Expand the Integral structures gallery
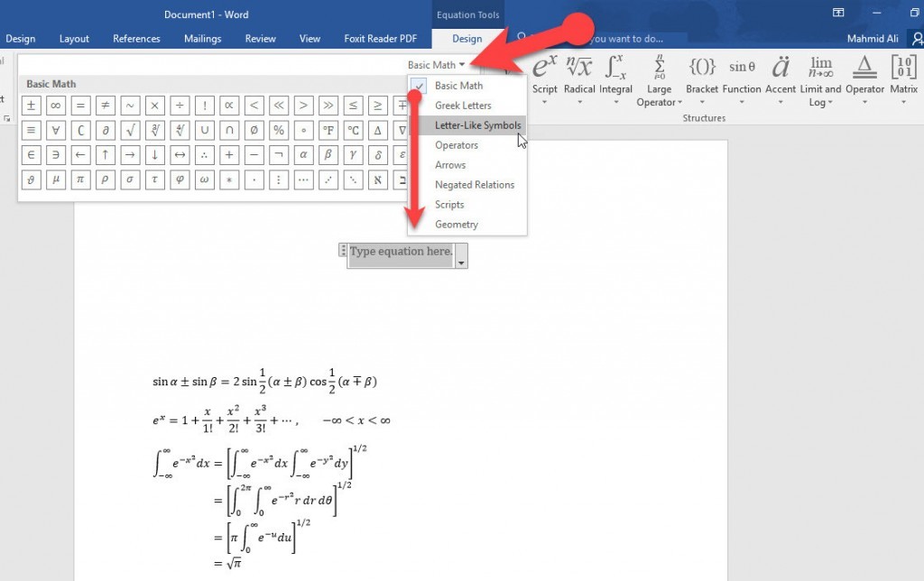The width and height of the screenshot is (924, 581). coord(615,80)
